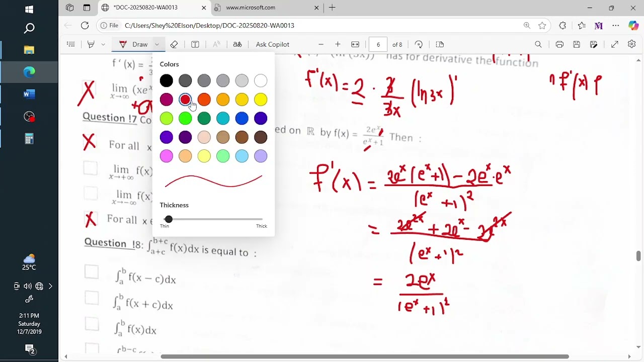644x362 pixels.
Task: Open the Windows Start menu
Action: coord(29,9)
